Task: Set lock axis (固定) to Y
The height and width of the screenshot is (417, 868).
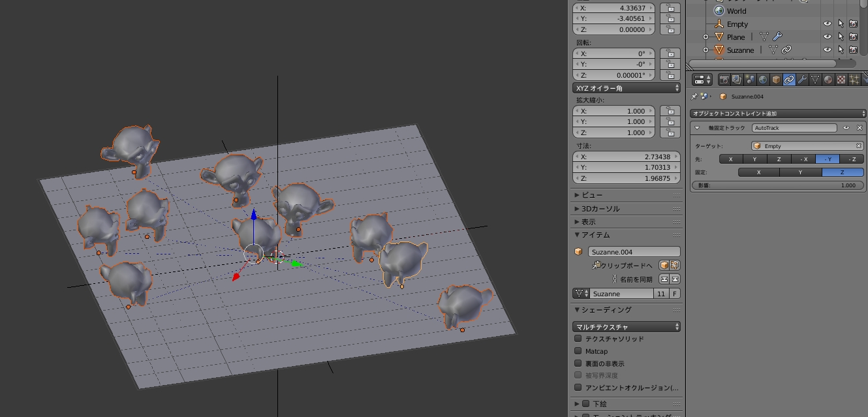Action: pyautogui.click(x=801, y=172)
